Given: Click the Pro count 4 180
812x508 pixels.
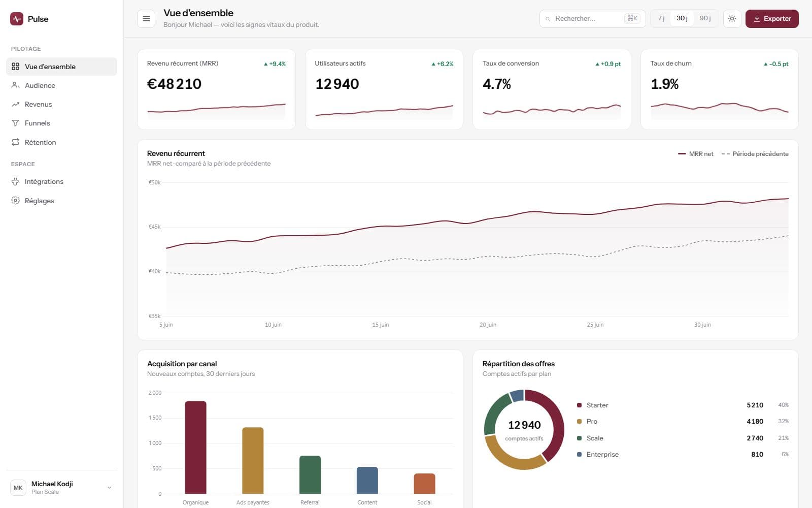Looking at the screenshot, I should click(755, 422).
